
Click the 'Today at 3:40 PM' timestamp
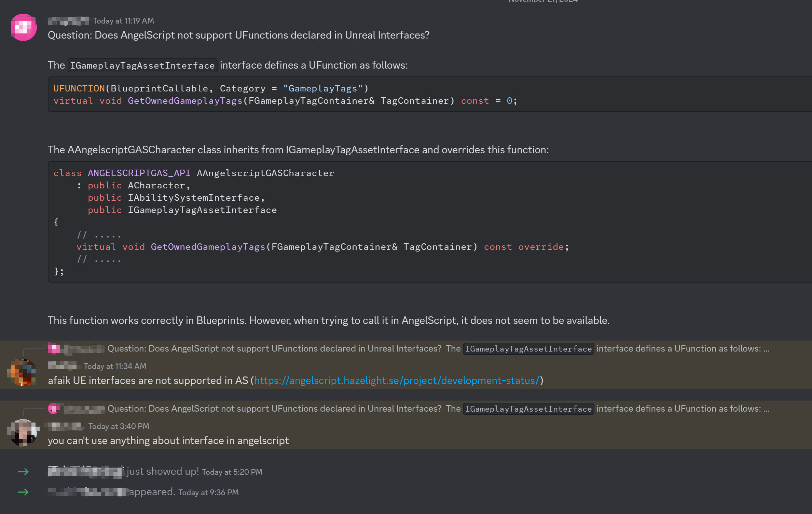pyautogui.click(x=119, y=426)
